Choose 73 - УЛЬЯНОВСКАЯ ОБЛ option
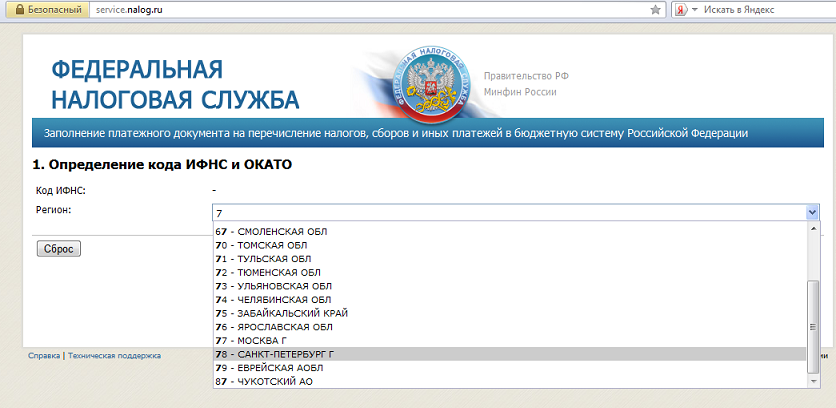This screenshot has width=836, height=408. 509,286
